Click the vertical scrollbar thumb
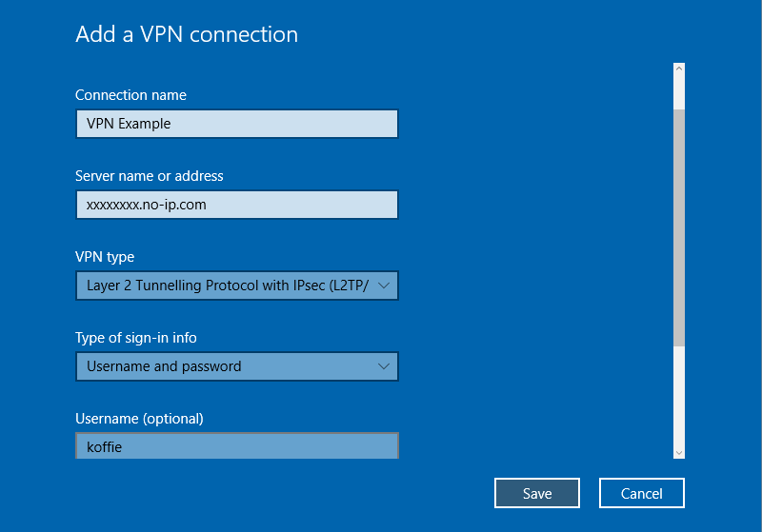This screenshot has width=762, height=532. click(679, 227)
